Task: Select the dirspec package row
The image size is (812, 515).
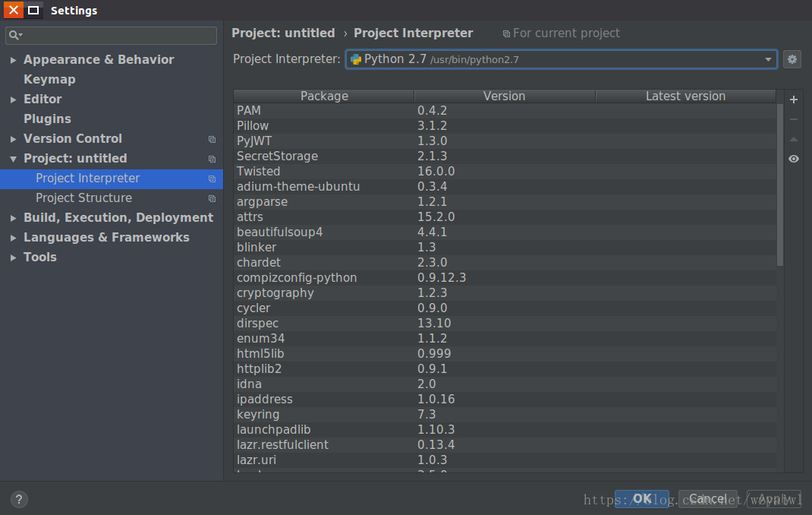Action: click(505, 324)
